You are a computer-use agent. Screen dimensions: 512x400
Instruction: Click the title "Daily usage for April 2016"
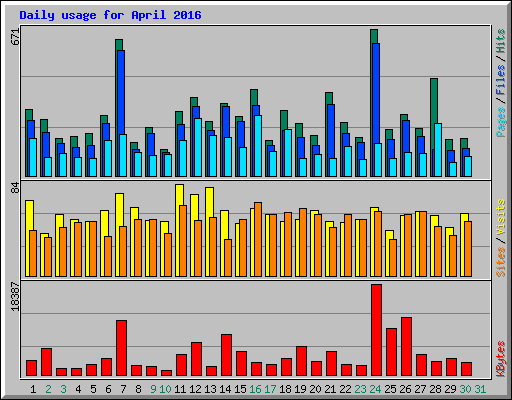click(110, 15)
